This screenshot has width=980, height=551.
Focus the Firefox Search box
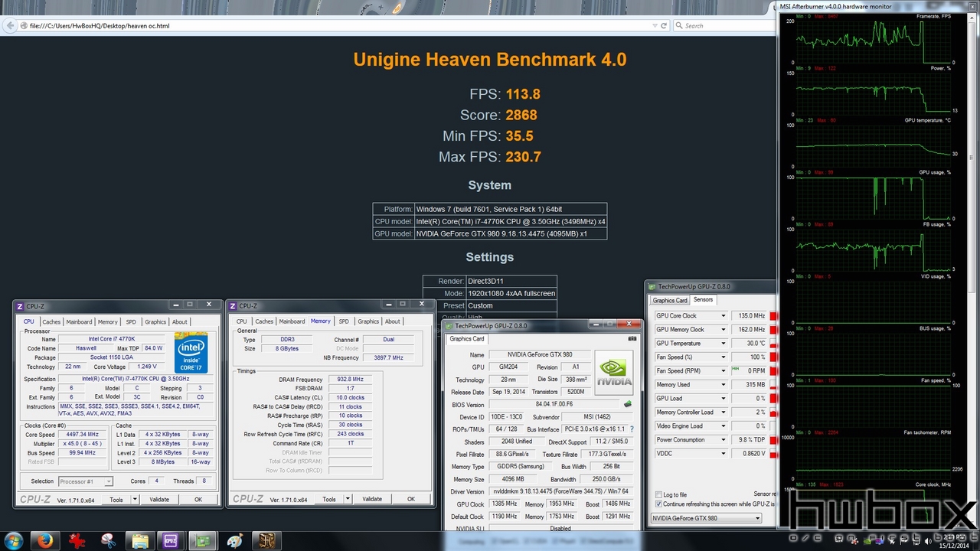(x=724, y=25)
